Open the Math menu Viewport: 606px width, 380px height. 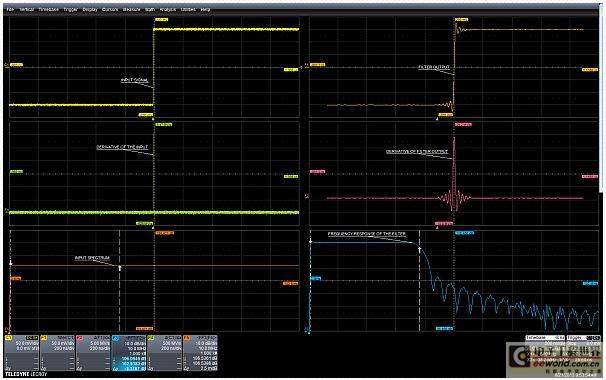tap(150, 9)
